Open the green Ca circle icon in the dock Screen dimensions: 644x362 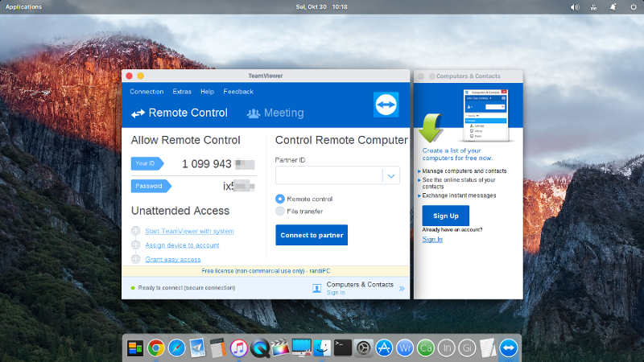click(426, 348)
